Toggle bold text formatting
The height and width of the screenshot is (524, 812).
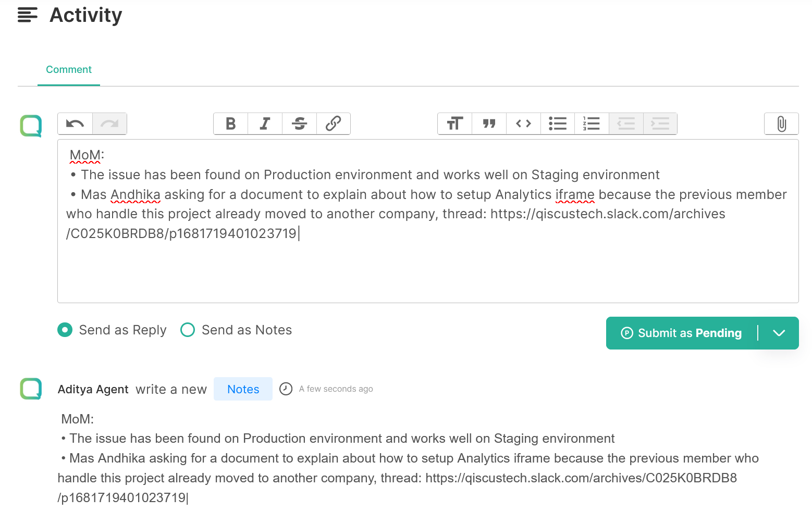[x=230, y=124]
